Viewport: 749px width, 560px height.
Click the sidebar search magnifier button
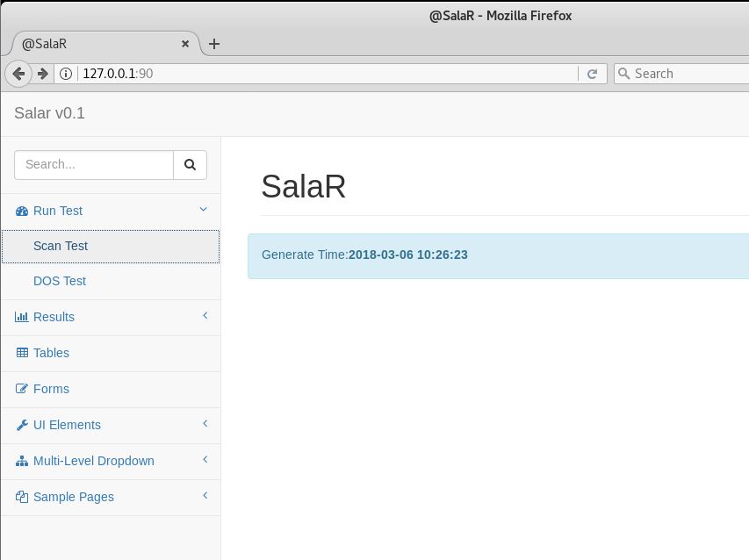tap(191, 165)
